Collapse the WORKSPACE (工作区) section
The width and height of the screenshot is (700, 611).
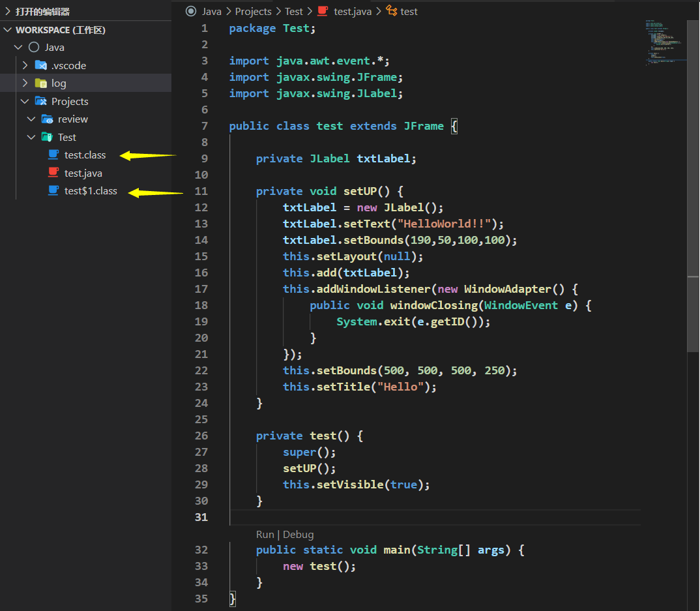coord(8,30)
